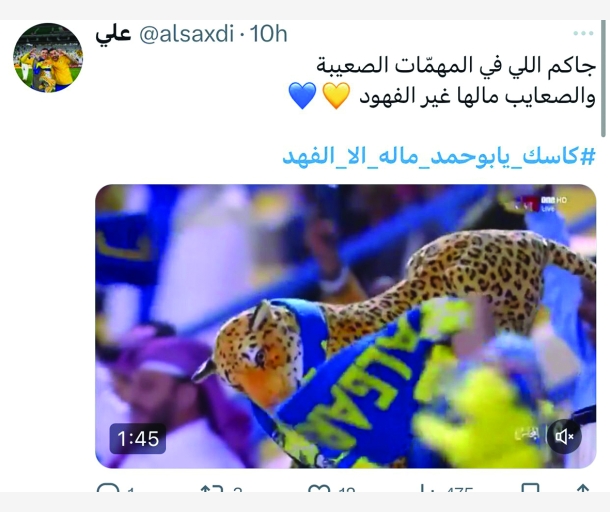The image size is (610, 512).
Task: Click the display name علي
Action: (x=113, y=35)
